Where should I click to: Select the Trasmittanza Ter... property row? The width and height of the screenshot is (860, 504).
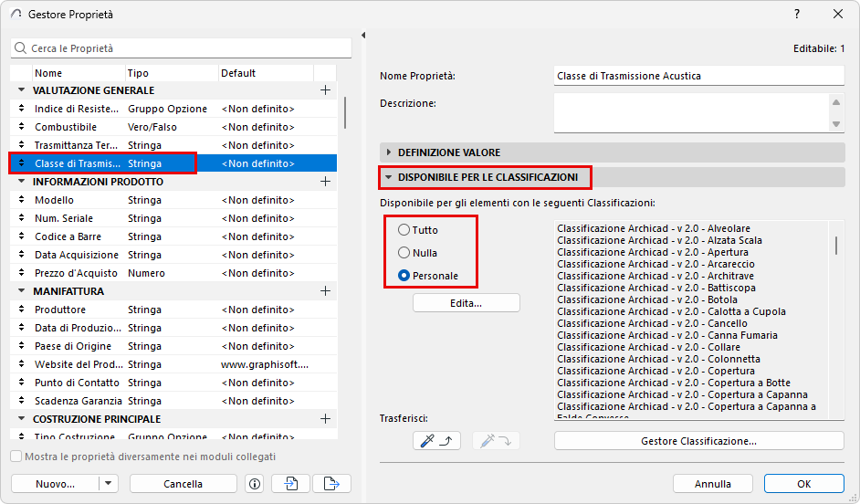click(173, 145)
